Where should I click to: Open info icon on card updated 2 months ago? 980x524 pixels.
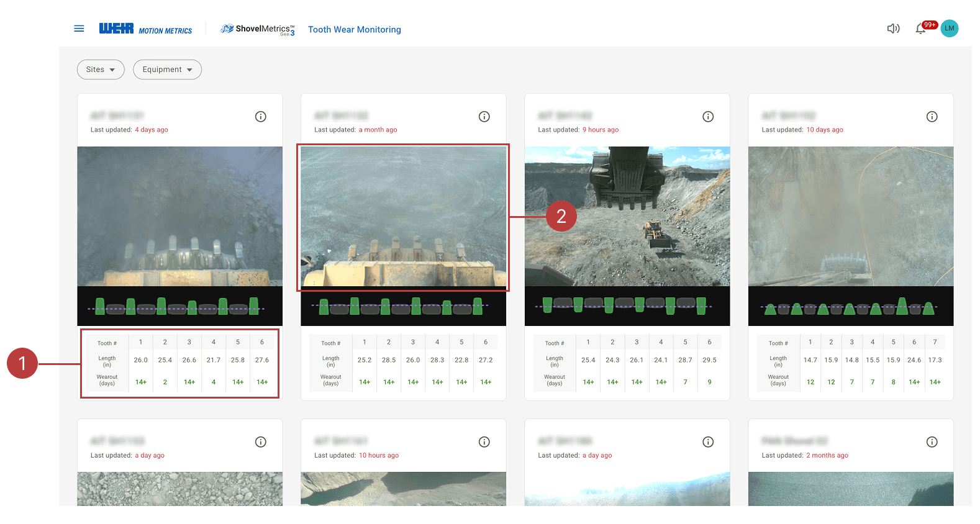point(932,442)
